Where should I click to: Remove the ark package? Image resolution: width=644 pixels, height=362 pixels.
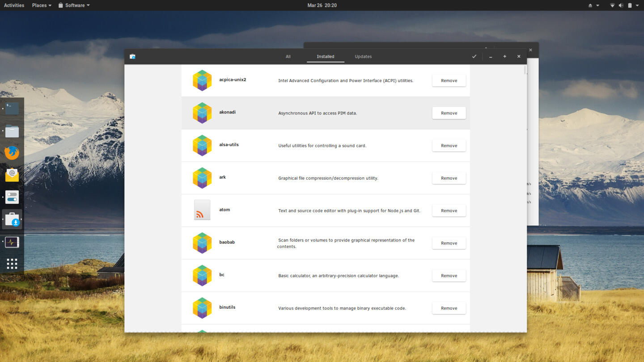(449, 178)
